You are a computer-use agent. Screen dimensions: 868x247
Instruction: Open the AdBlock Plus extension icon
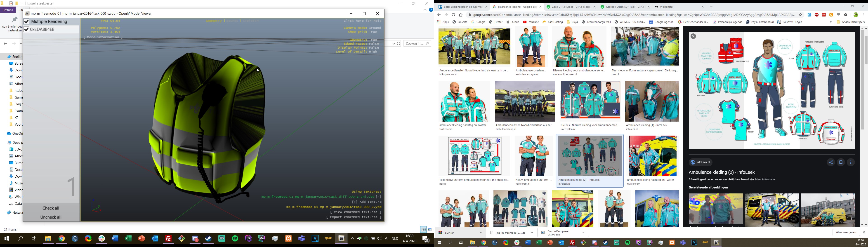click(x=816, y=15)
